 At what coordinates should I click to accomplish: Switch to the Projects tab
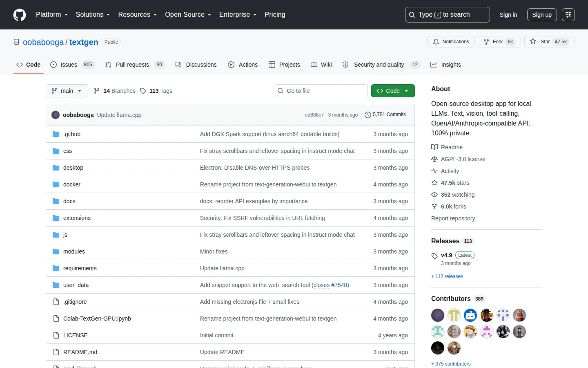pyautogui.click(x=284, y=65)
